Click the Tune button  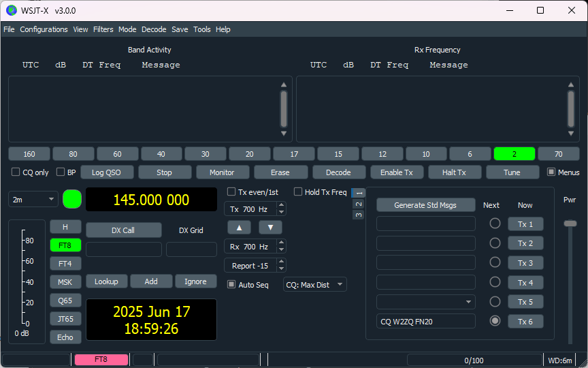512,172
